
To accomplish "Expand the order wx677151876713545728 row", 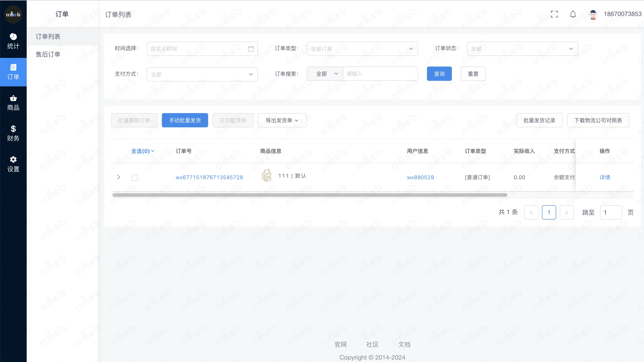I will 119,177.
